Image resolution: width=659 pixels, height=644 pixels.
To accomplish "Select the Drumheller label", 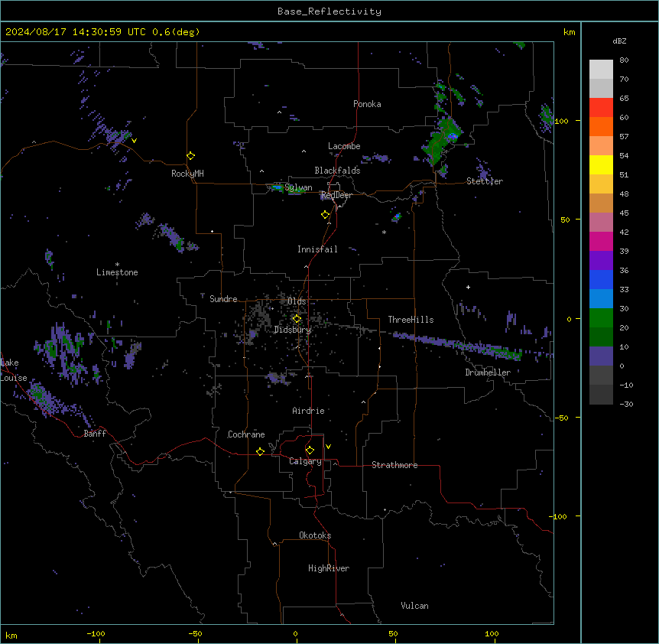I will [x=488, y=372].
